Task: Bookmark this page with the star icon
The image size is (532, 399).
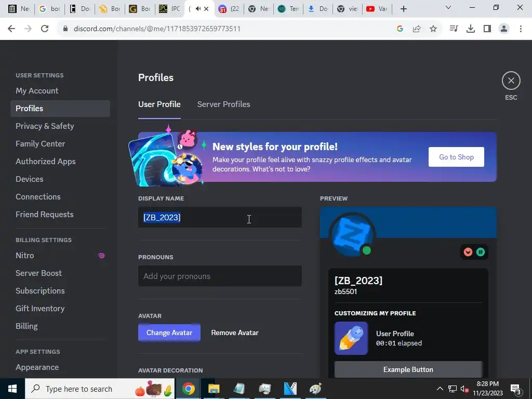Action: pyautogui.click(x=433, y=29)
